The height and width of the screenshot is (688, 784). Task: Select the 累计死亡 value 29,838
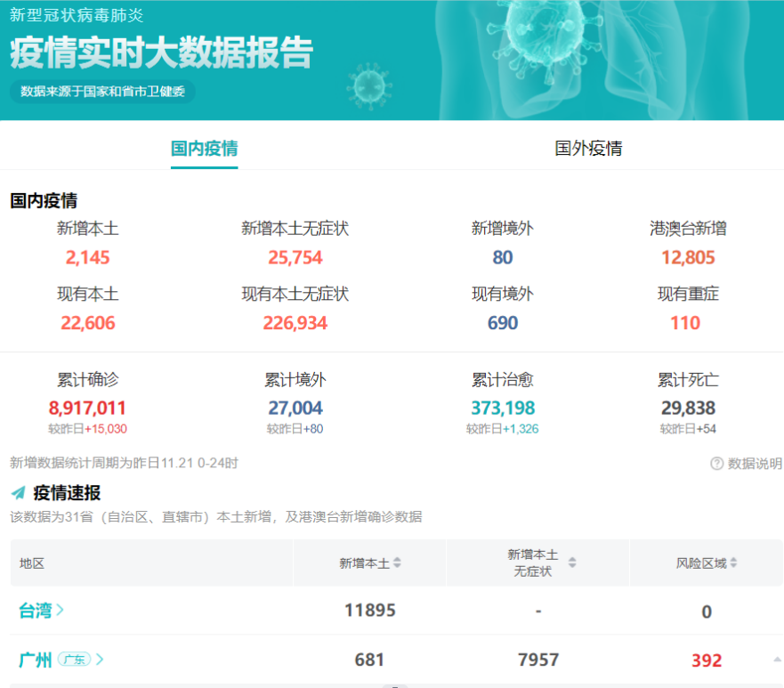[688, 408]
